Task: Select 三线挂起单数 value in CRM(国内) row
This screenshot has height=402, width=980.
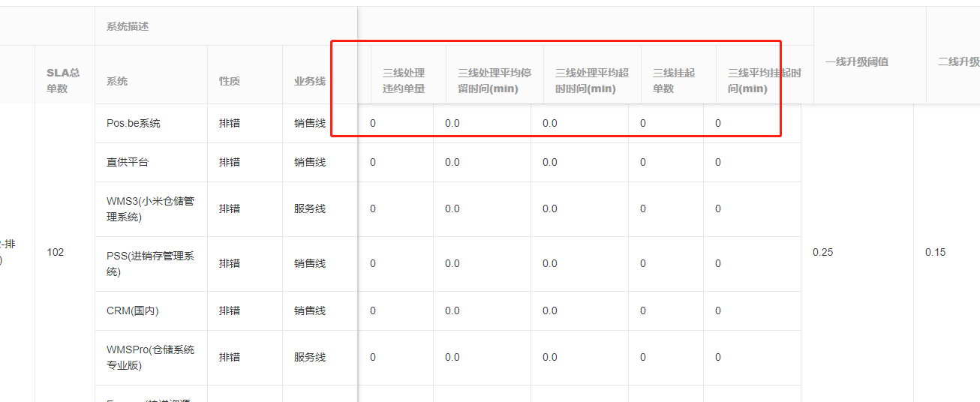Action: click(x=643, y=310)
